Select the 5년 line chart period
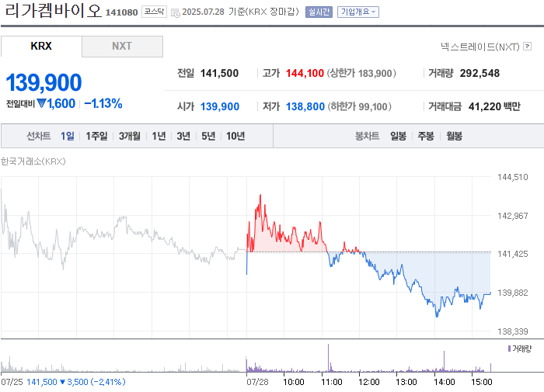Image resolution: width=544 pixels, height=392 pixels. click(208, 136)
